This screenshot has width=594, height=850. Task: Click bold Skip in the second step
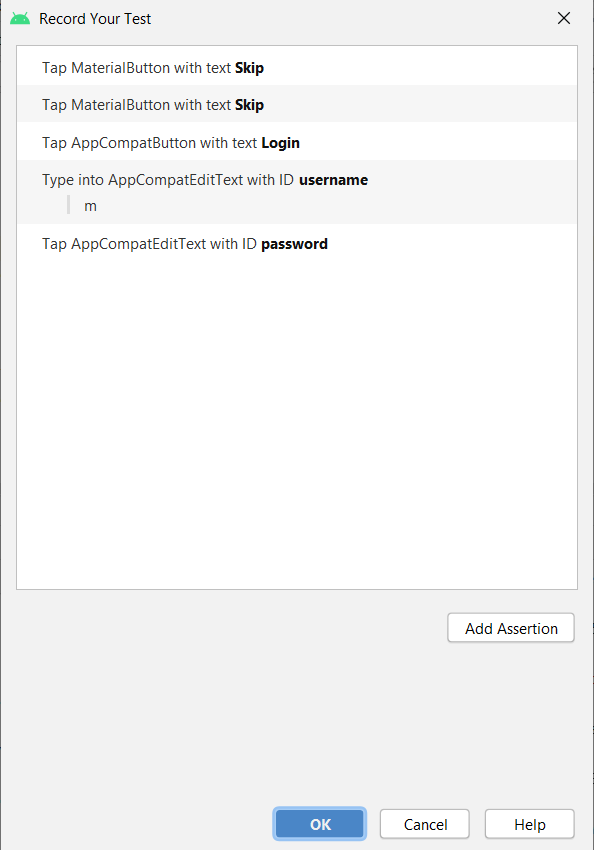tap(249, 105)
